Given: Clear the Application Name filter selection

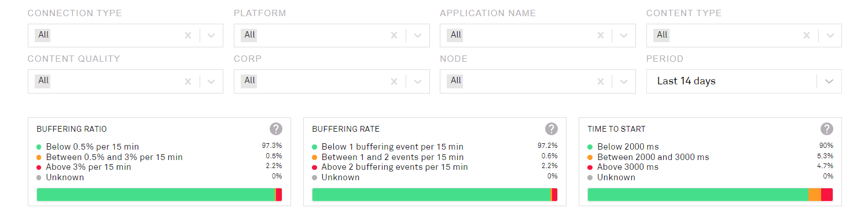Looking at the screenshot, I should pyautogui.click(x=600, y=35).
